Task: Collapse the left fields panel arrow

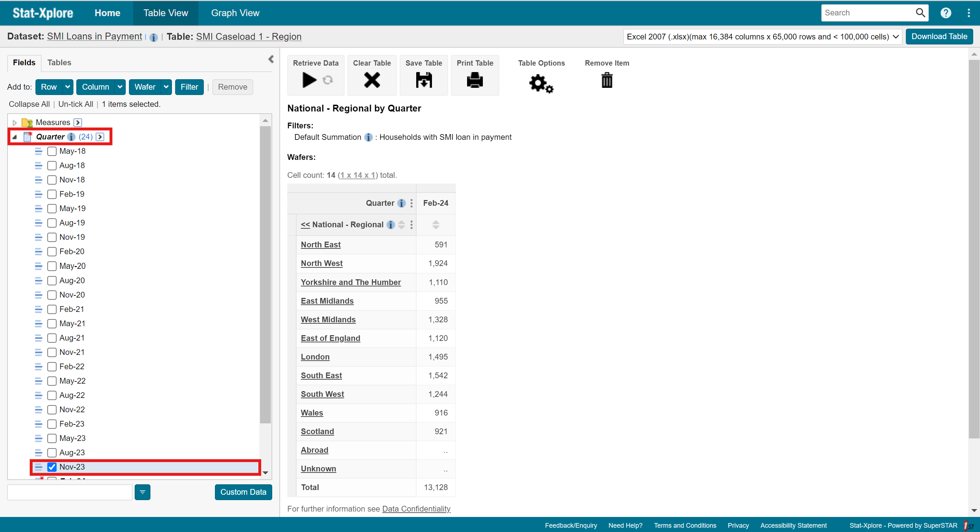Action: 271,59
